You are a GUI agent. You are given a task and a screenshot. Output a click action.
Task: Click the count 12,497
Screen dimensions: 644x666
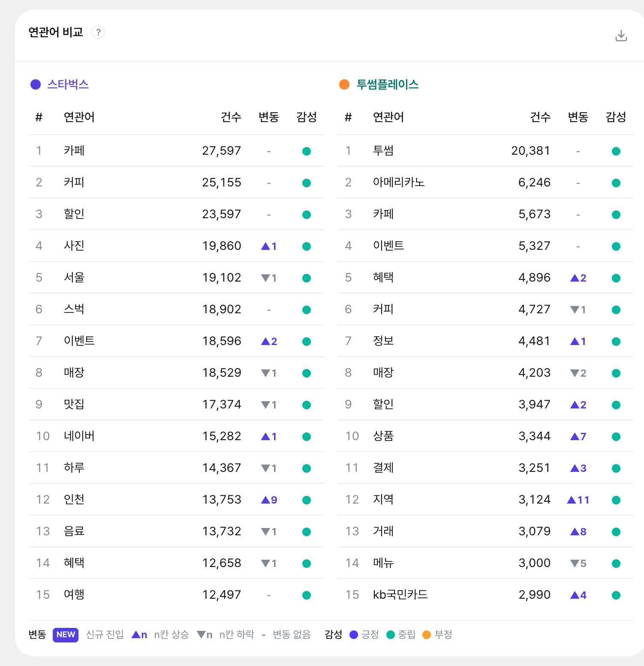tap(222, 595)
